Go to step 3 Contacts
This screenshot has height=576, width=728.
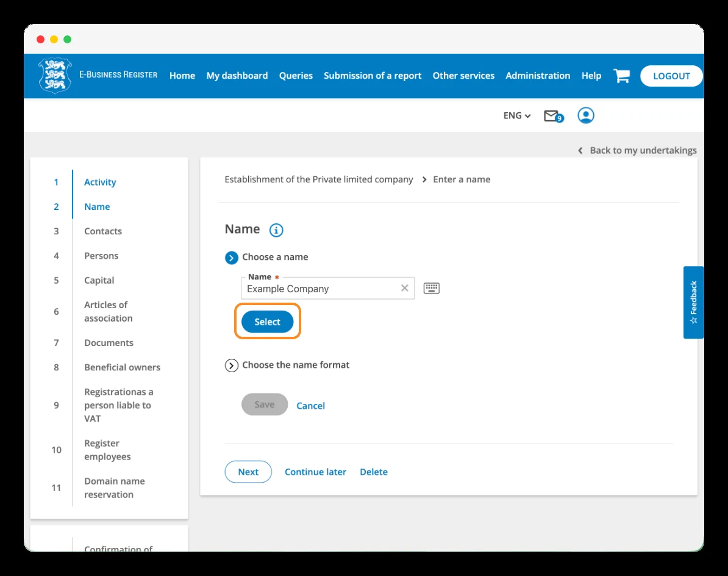pyautogui.click(x=103, y=231)
